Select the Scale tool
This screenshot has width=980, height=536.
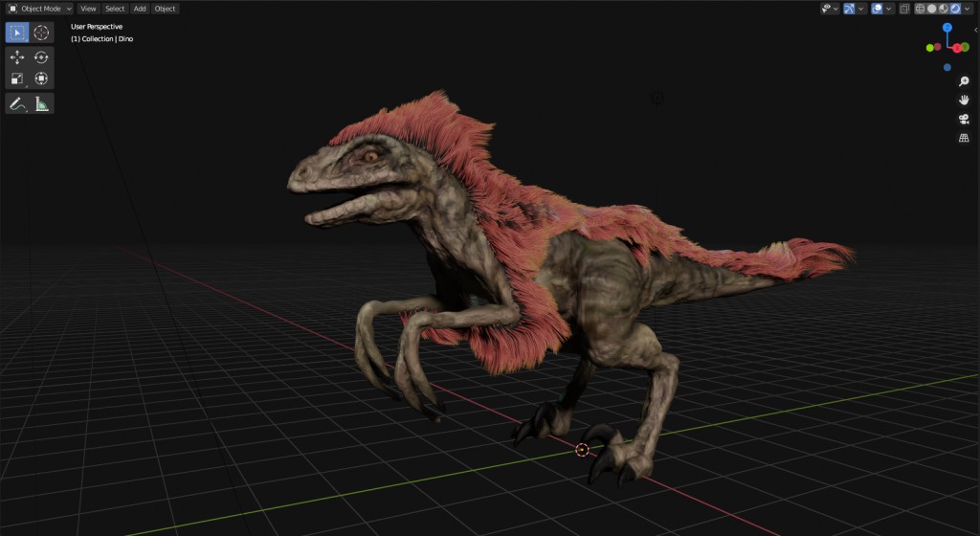click(17, 78)
